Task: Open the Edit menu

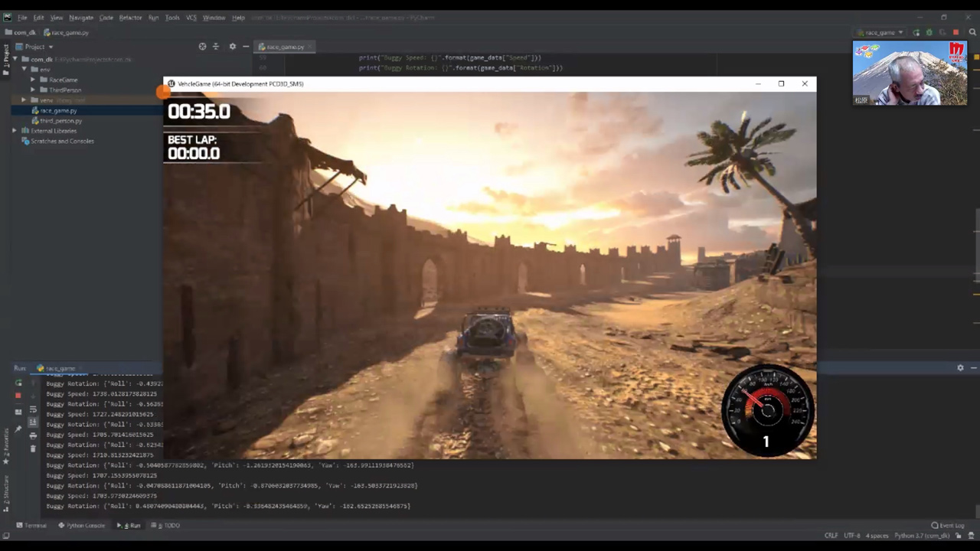Action: [x=38, y=18]
